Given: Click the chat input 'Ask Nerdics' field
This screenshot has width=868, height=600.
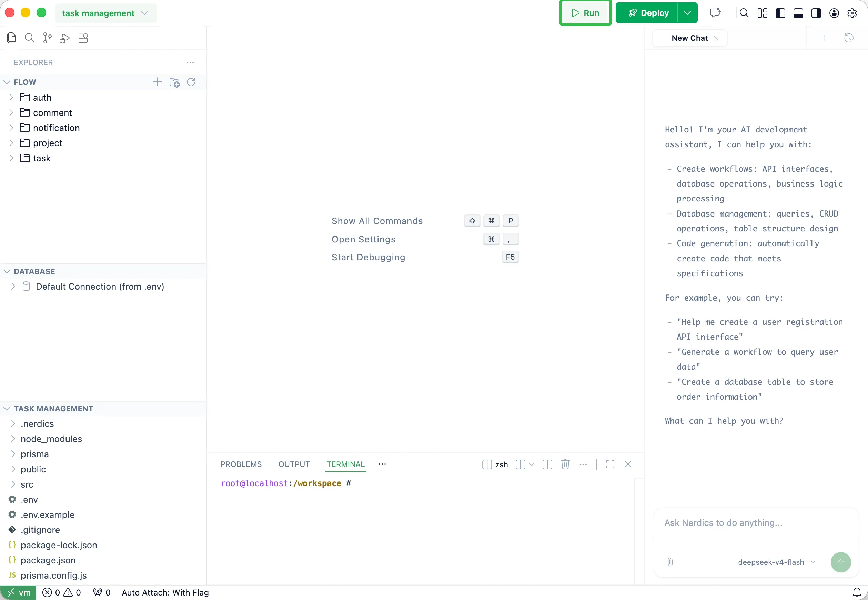Looking at the screenshot, I should [756, 523].
